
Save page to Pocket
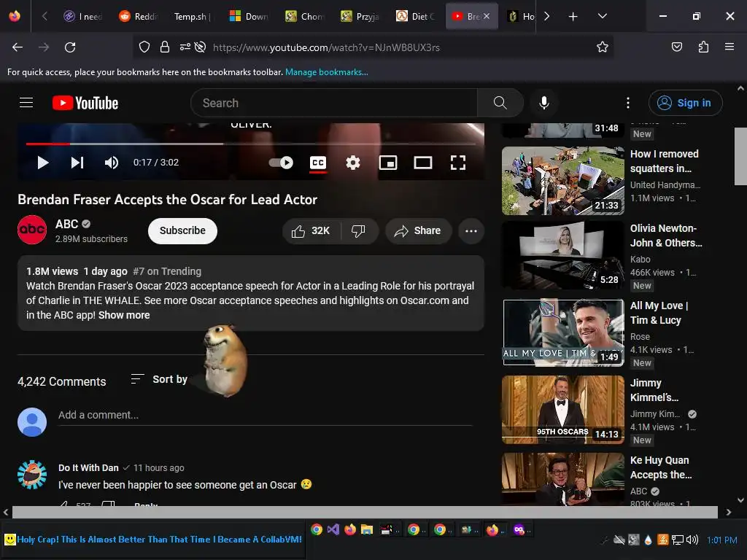tap(676, 47)
